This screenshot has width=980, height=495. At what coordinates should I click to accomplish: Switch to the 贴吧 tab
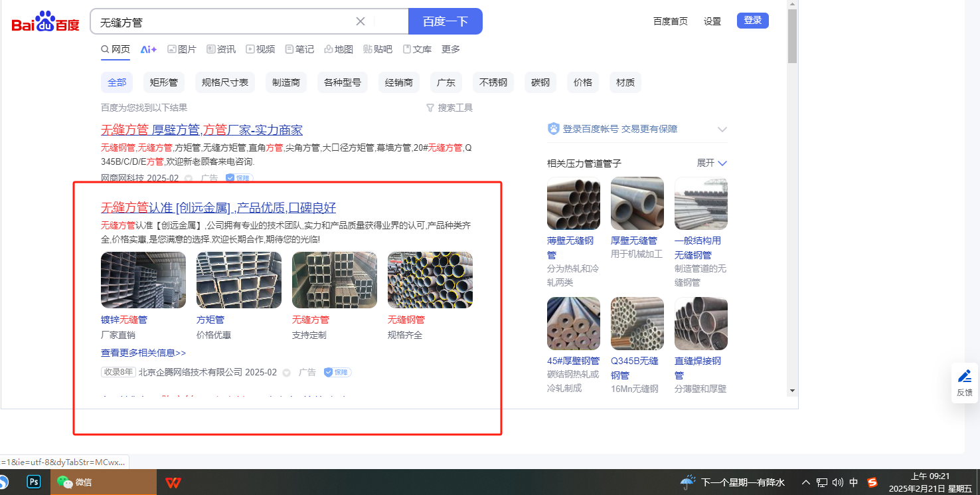(378, 49)
